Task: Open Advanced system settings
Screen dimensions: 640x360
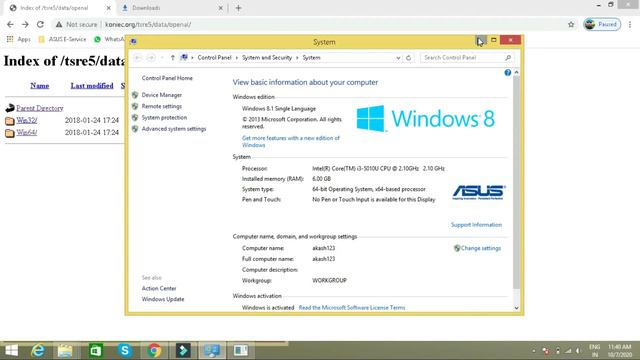Action: pyautogui.click(x=174, y=129)
